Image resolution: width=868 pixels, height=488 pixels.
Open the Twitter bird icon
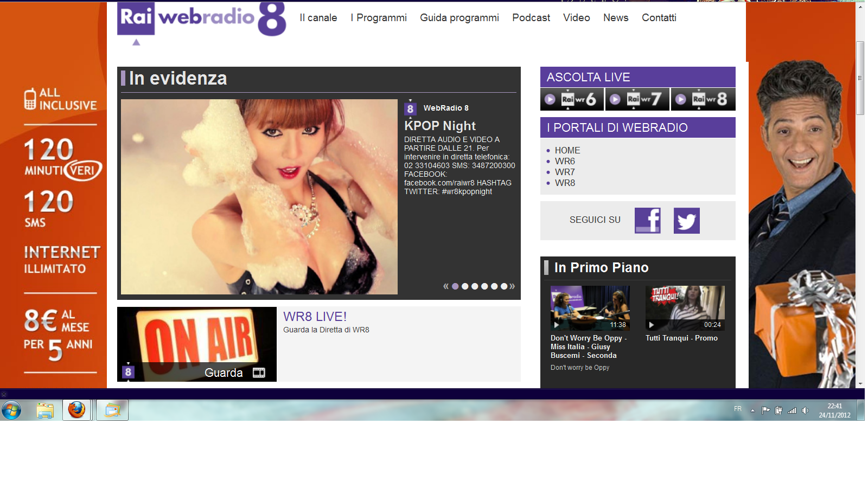pos(686,221)
